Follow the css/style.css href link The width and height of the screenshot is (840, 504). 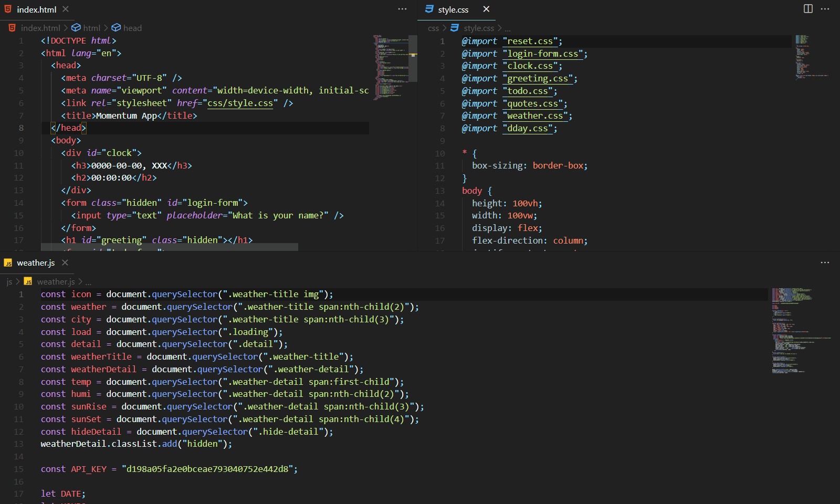tap(240, 103)
